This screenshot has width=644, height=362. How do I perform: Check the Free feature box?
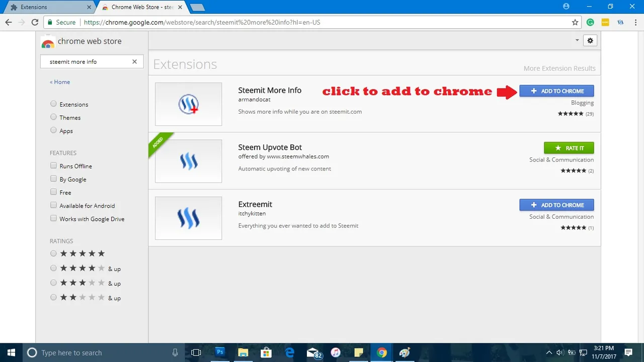(x=53, y=192)
